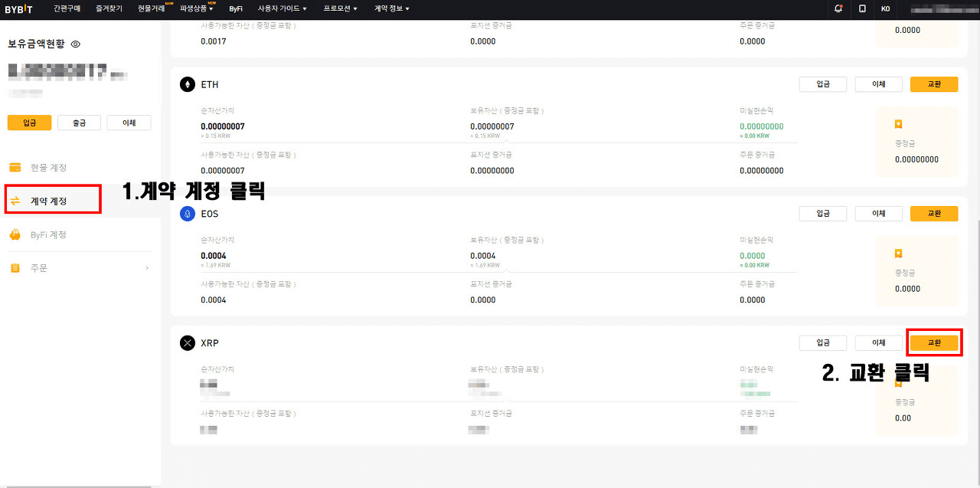980x488 pixels.
Task: Click the ETH asset name label
Action: click(210, 84)
